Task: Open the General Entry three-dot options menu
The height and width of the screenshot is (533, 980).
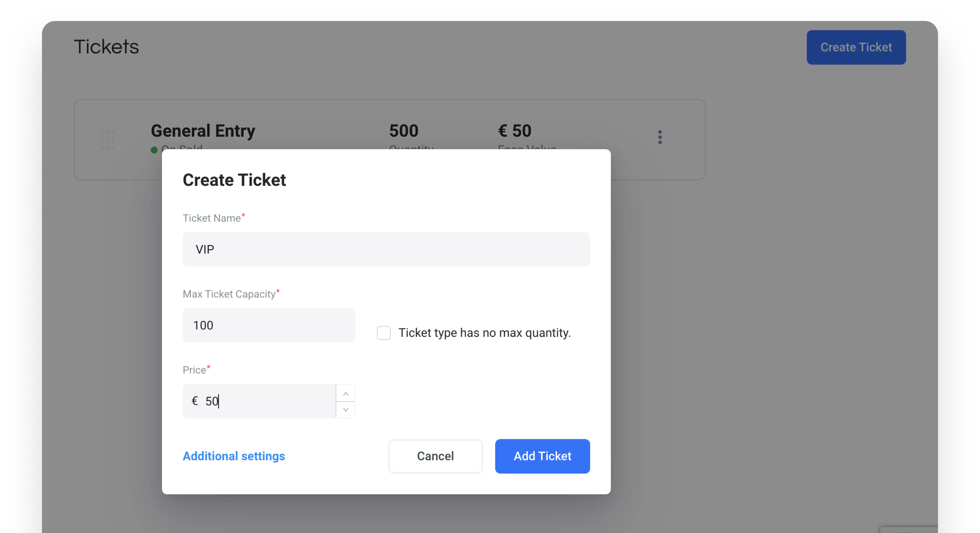Action: pyautogui.click(x=660, y=137)
